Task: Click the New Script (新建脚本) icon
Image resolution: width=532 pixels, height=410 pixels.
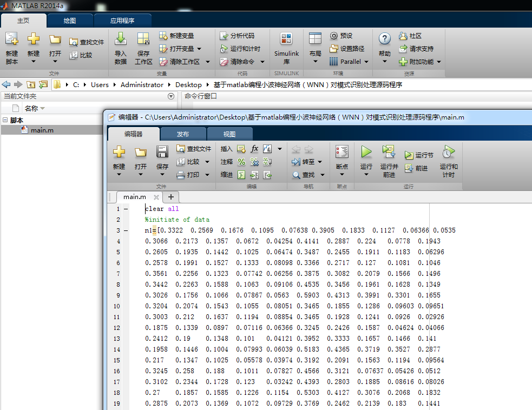Action: pos(12,39)
